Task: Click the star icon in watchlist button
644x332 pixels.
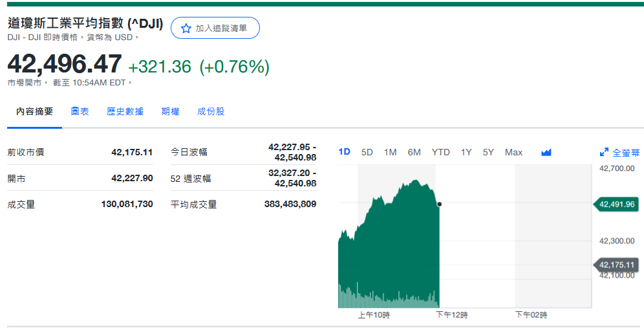Action: pos(186,28)
